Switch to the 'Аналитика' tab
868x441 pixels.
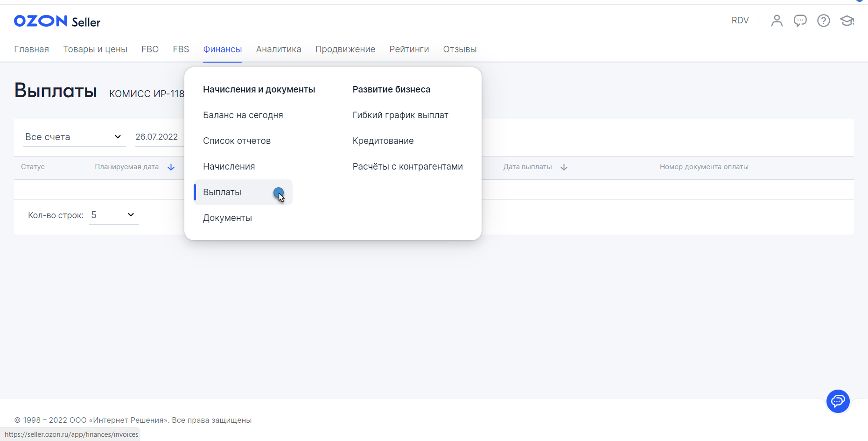[278, 50]
